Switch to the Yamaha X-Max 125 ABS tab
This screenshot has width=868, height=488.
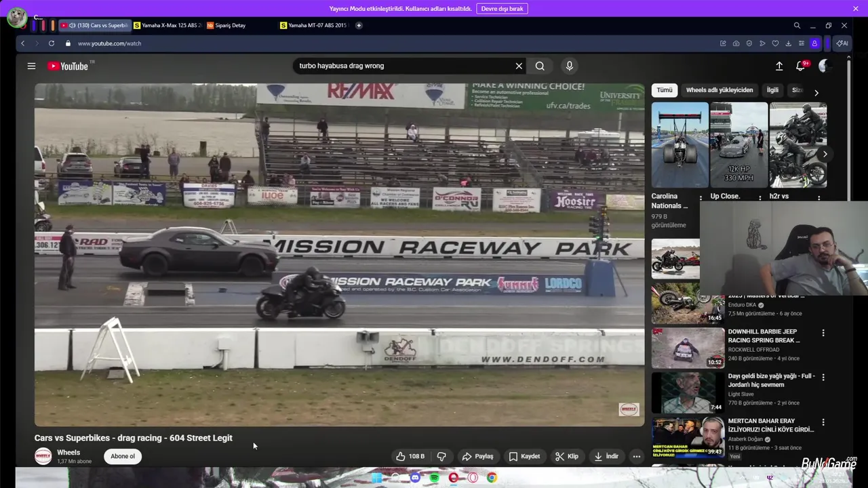coord(167,25)
